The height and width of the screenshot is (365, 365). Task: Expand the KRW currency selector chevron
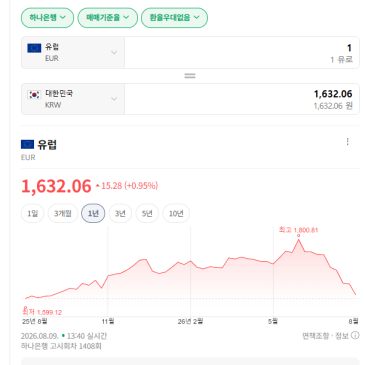(114, 99)
